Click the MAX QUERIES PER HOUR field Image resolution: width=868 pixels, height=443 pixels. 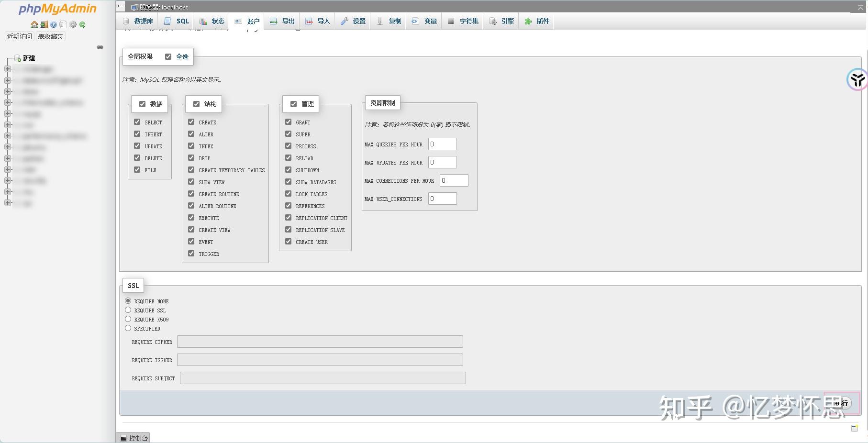[x=443, y=144]
